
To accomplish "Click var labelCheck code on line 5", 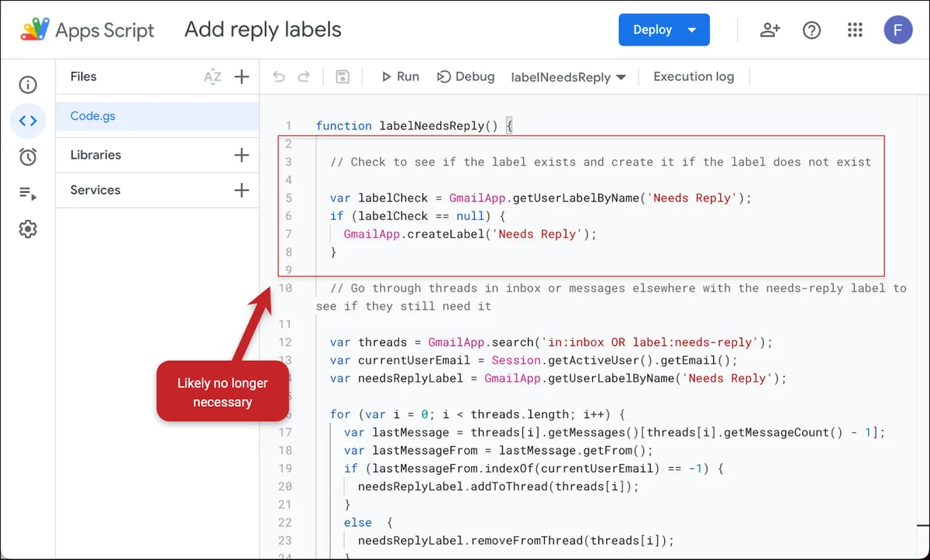I will pos(541,198).
